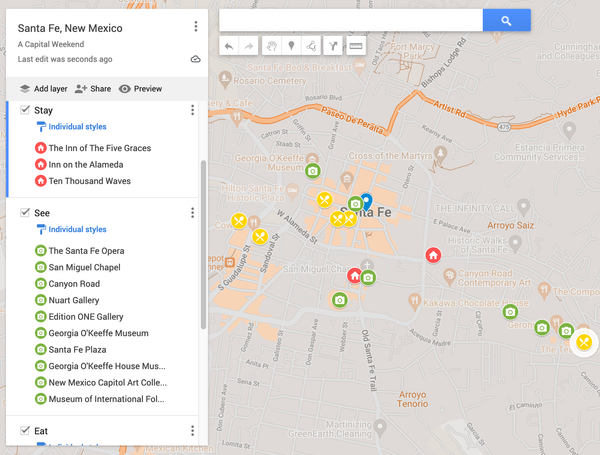The width and height of the screenshot is (600, 455).
Task: Select New Mexico Capitol Art Colle... item
Action: pos(108,382)
